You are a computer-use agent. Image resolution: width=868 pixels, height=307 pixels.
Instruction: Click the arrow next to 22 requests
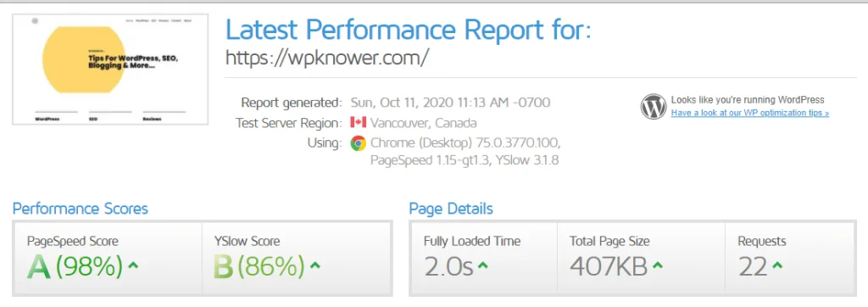pos(777,265)
